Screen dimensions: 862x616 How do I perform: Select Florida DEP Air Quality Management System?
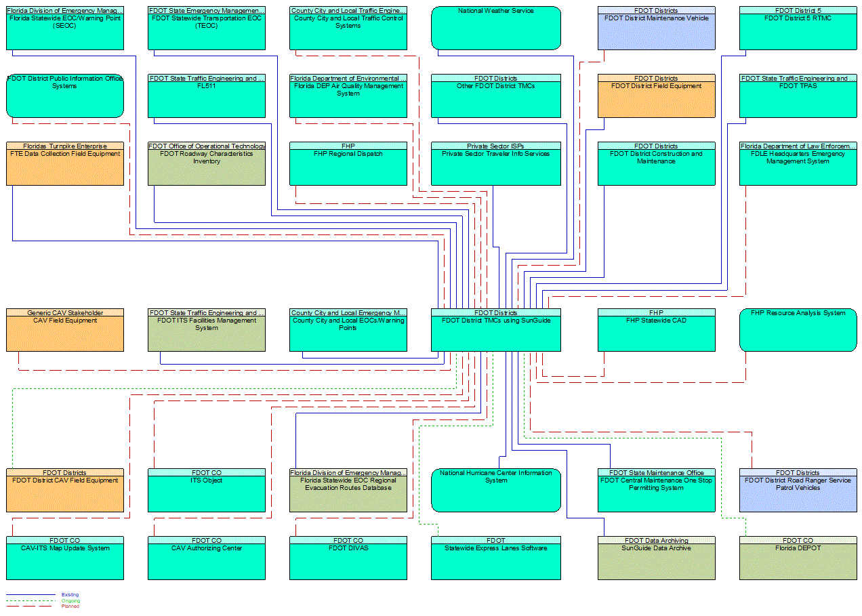point(348,96)
